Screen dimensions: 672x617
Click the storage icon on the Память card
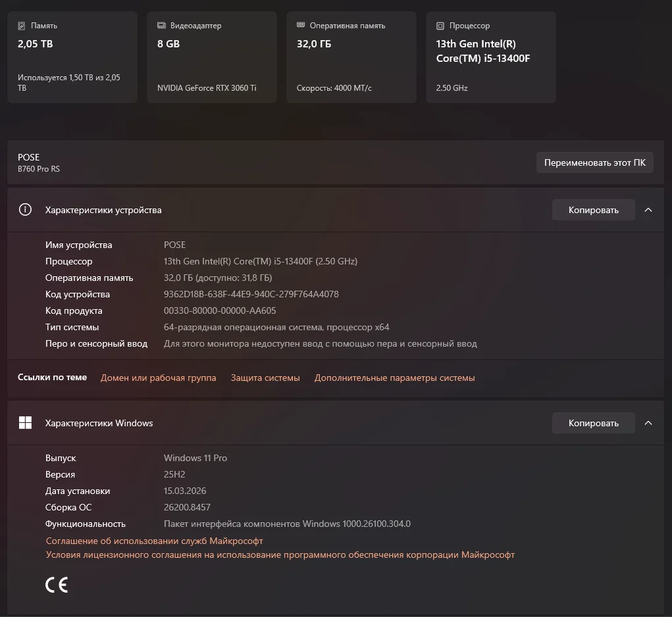click(x=22, y=26)
